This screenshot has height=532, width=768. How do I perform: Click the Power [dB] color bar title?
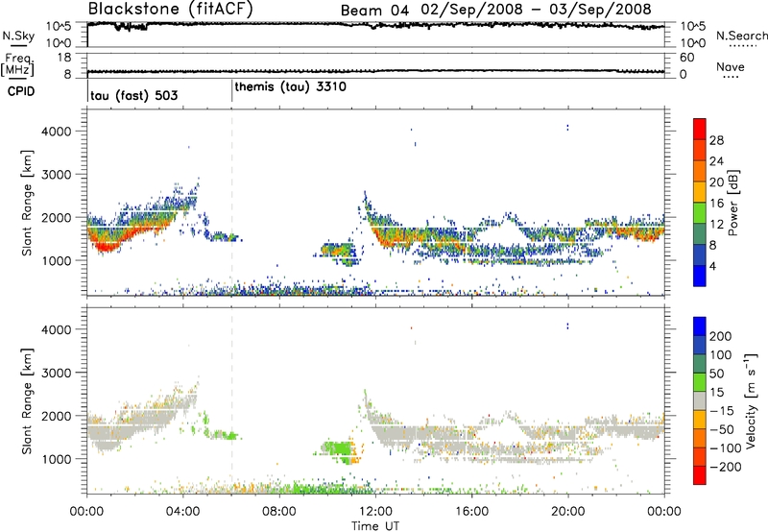coord(732,203)
